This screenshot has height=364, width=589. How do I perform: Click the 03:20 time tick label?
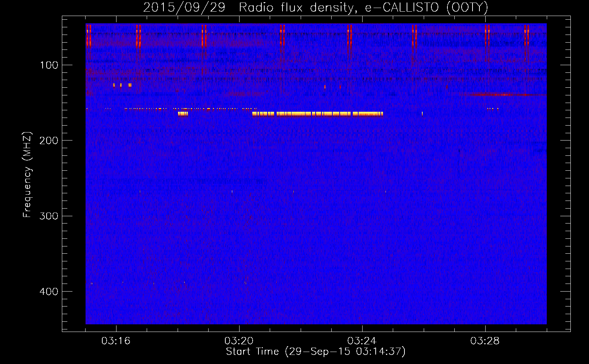point(239,341)
